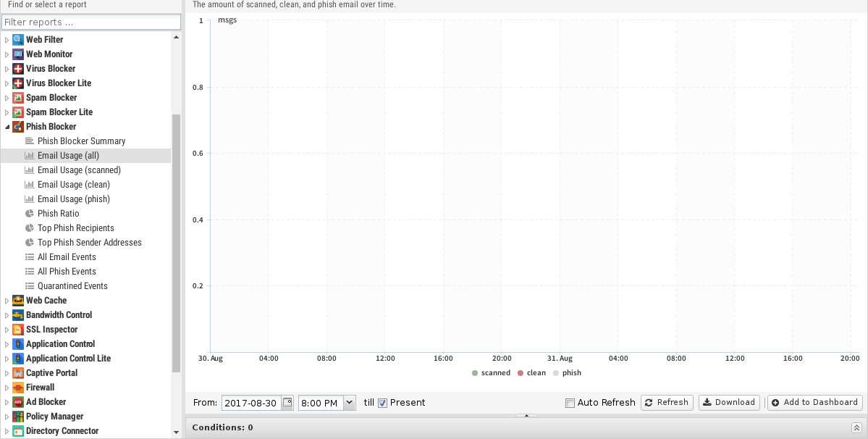Enable the Auto Refresh checkbox
Viewport: 868px width, 439px height.
(x=570, y=403)
